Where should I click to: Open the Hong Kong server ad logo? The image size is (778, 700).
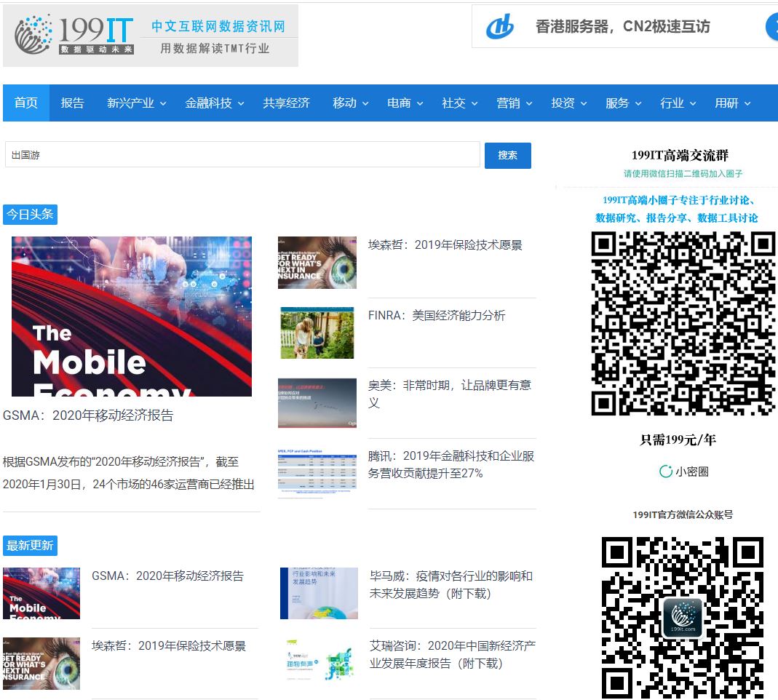point(500,27)
